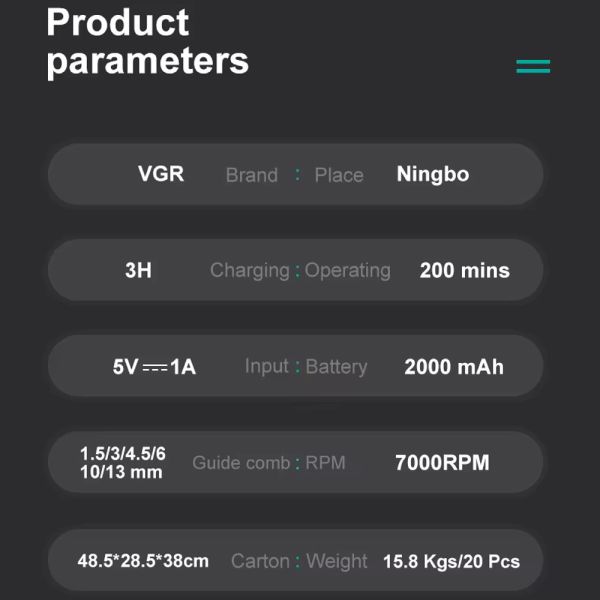Click the Guide comb label
600x600 pixels.
click(241, 463)
